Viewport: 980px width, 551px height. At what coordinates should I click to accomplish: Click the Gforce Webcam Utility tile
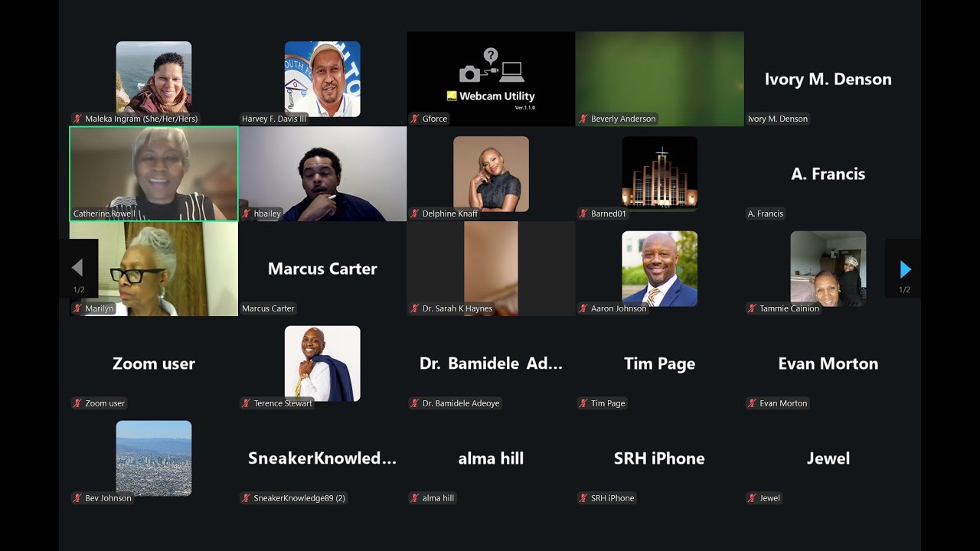[491, 79]
